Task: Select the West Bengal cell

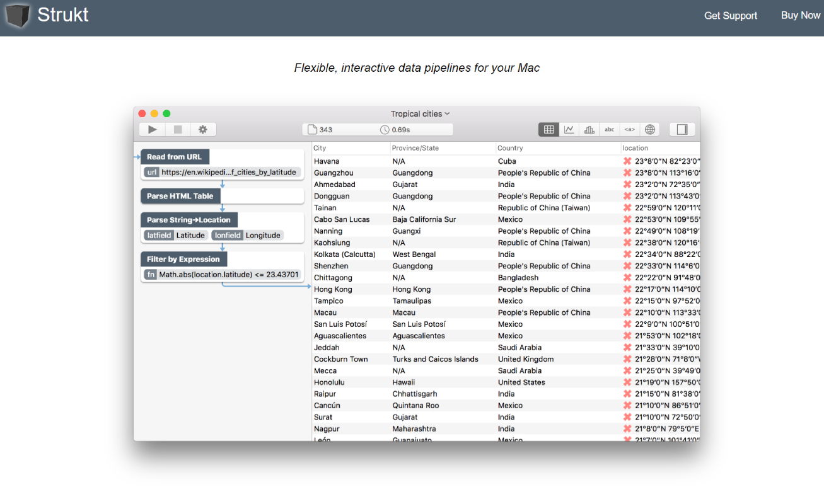Action: (x=414, y=255)
